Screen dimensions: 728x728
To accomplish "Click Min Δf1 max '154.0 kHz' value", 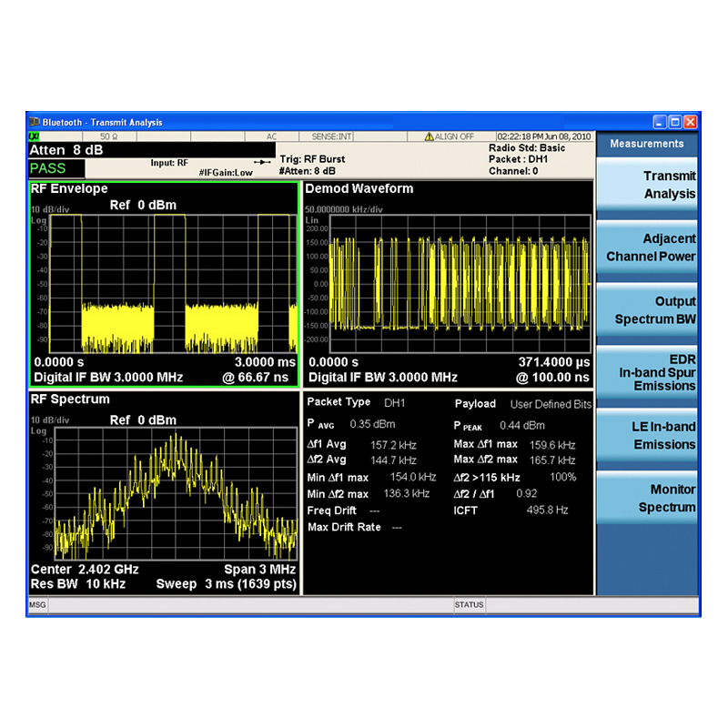I will (413, 477).
